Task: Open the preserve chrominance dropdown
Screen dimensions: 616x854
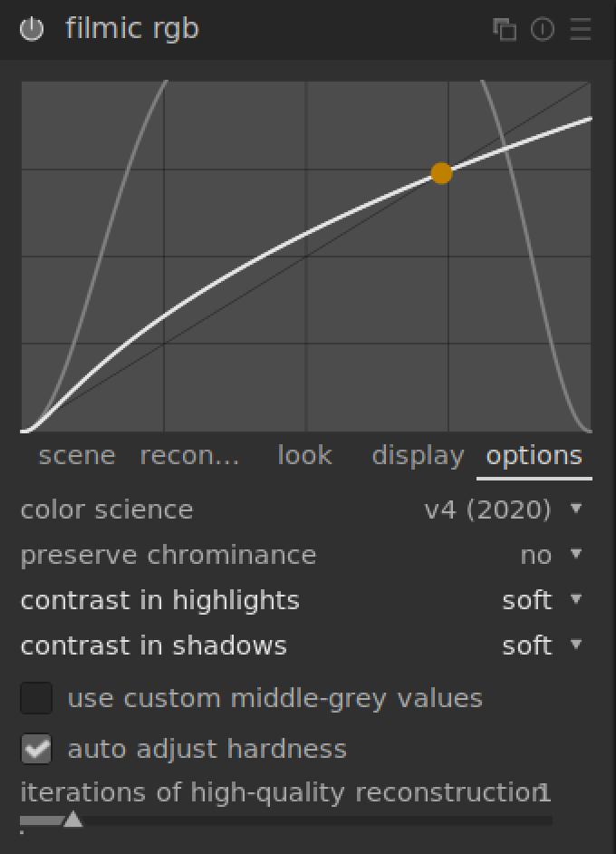Action: [576, 554]
